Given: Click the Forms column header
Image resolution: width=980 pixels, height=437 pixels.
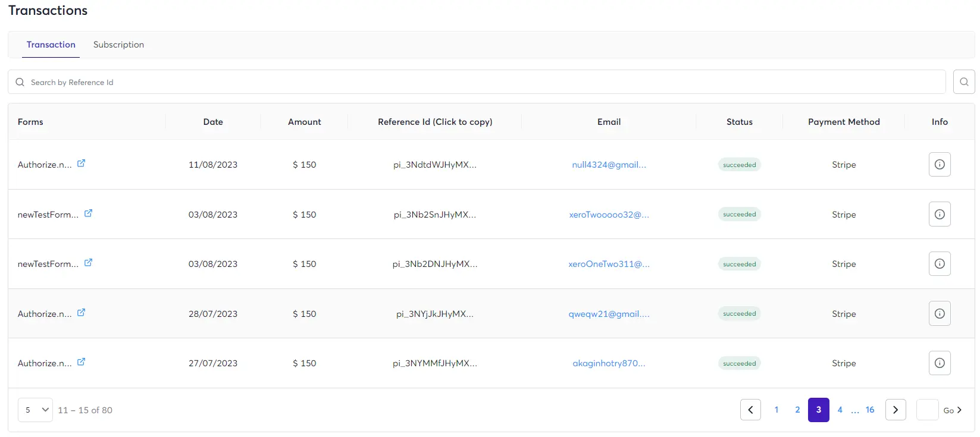Looking at the screenshot, I should point(30,122).
